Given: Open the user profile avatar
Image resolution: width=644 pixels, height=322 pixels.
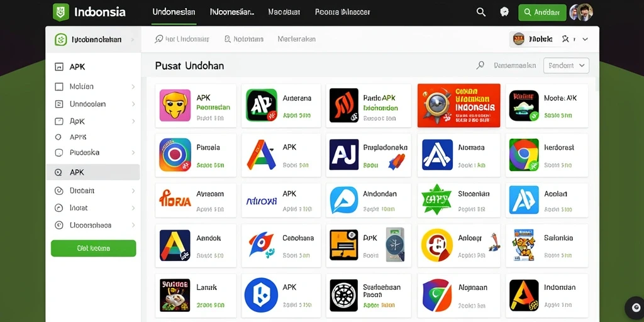Looking at the screenshot, I should (580, 13).
